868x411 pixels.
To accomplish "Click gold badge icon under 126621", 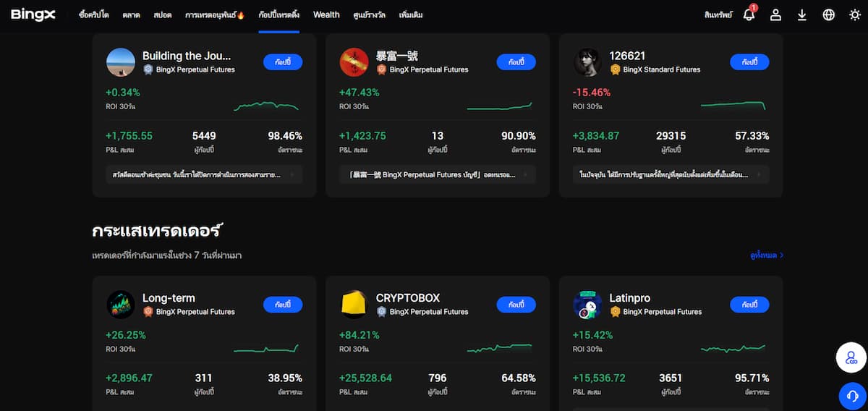I will pyautogui.click(x=615, y=69).
